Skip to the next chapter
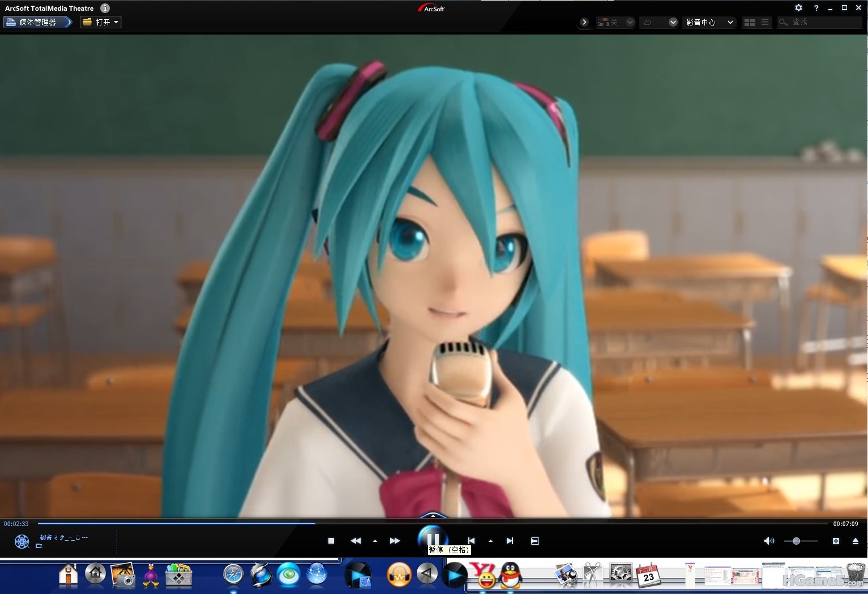 click(510, 541)
